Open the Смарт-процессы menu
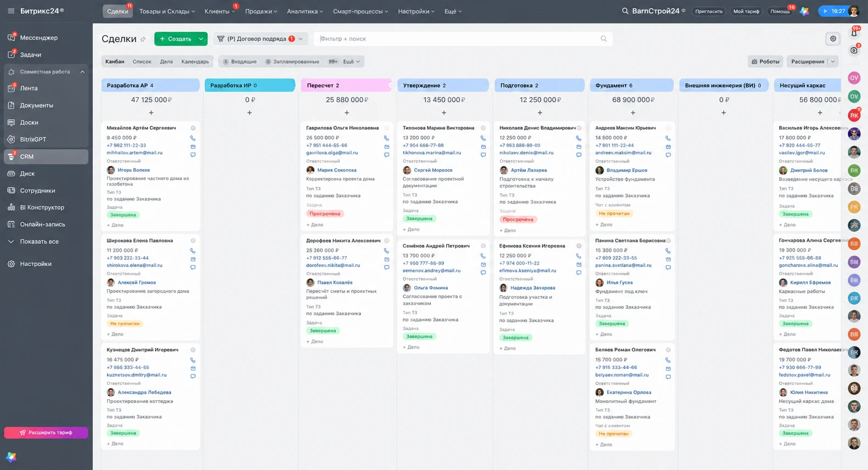 coord(360,11)
